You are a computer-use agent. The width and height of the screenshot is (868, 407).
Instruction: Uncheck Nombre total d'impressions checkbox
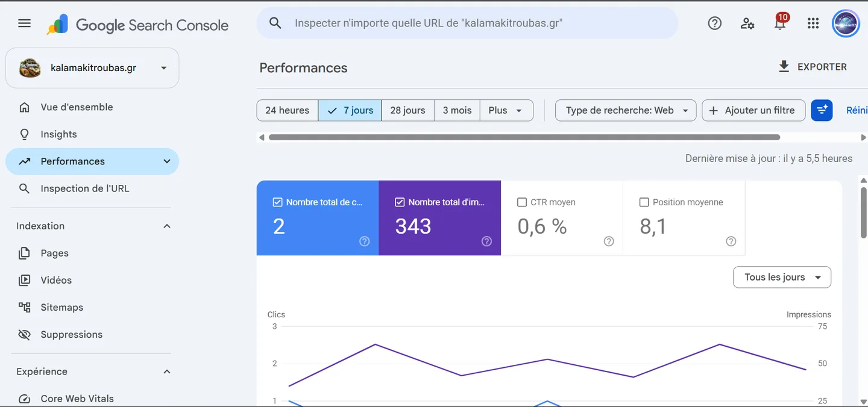point(400,202)
